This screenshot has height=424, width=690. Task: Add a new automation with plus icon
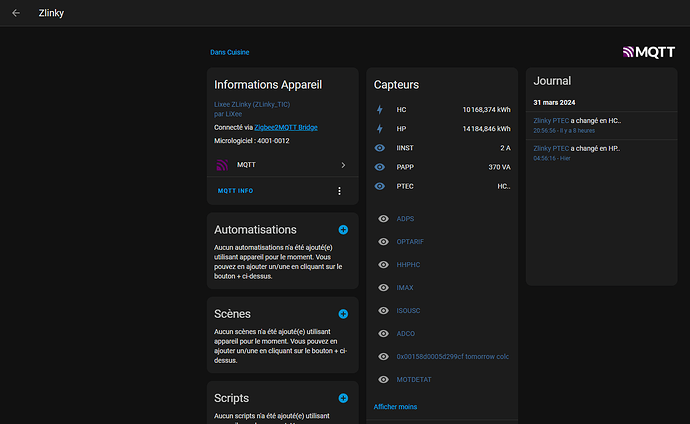(343, 230)
